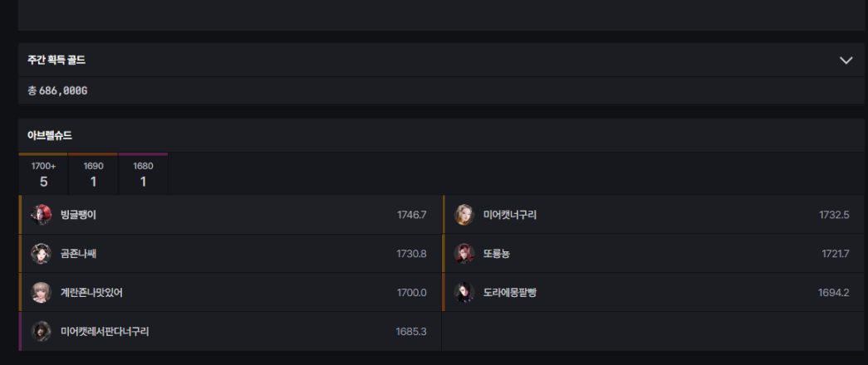
Task: Click the 1746.7 item level value
Action: [411, 215]
